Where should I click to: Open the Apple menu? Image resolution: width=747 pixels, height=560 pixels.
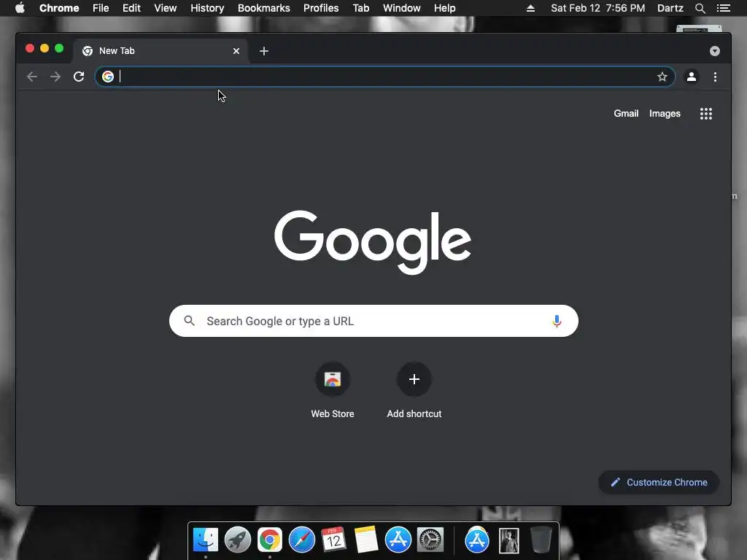[x=20, y=8]
